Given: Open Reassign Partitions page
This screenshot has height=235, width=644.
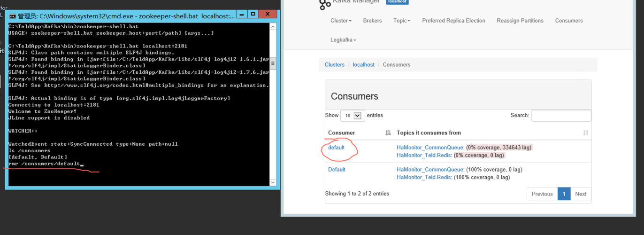Looking at the screenshot, I should point(520,21).
